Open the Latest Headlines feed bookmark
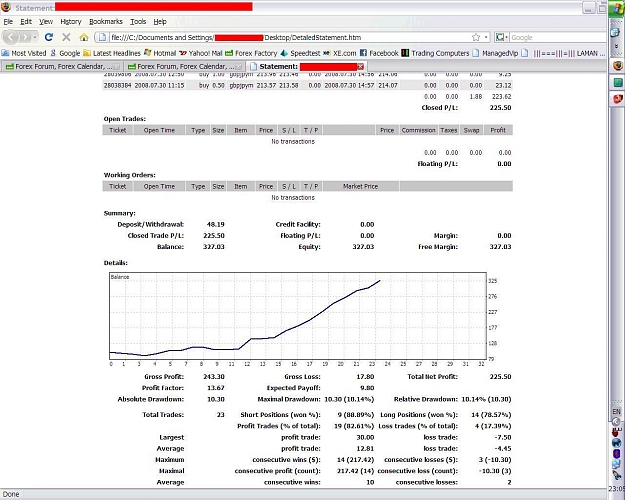This screenshot has height=500, width=625. click(x=112, y=53)
